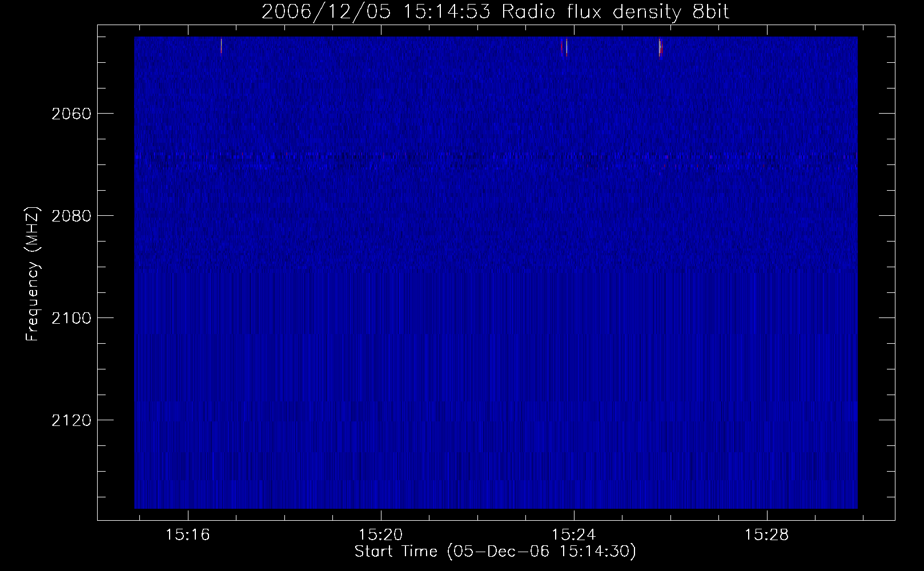Click the 2120 frequency tick label

point(71,420)
